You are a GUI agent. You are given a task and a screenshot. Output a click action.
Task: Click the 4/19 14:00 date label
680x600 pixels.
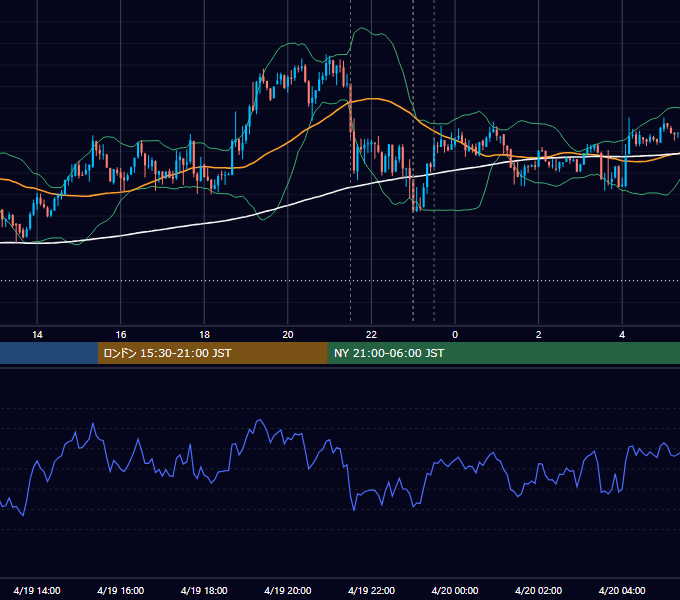pyautogui.click(x=37, y=590)
